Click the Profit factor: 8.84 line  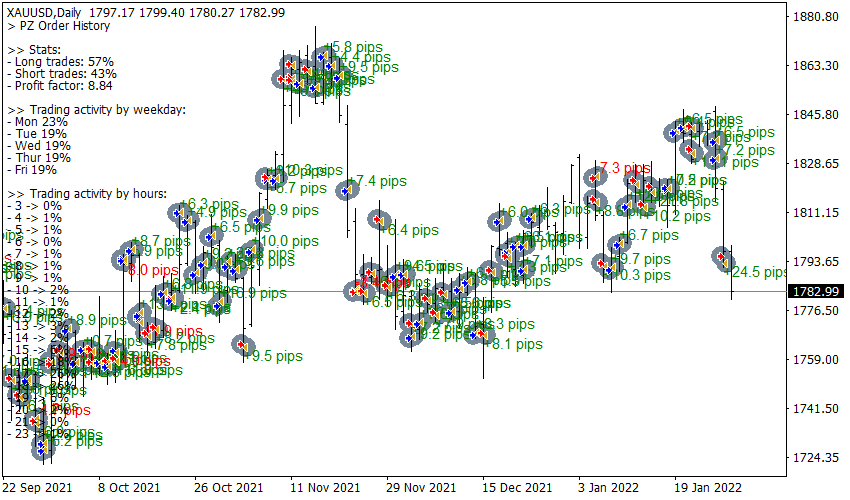pos(63,86)
